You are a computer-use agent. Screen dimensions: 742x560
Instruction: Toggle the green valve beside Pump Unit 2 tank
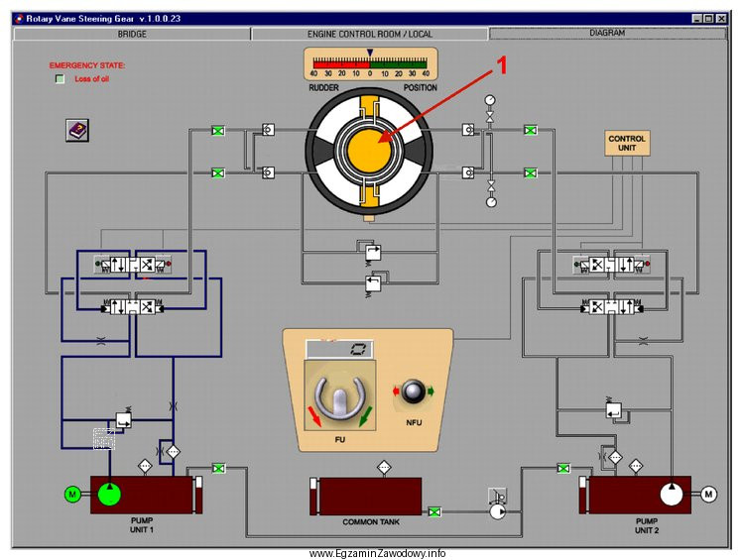pyautogui.click(x=563, y=468)
